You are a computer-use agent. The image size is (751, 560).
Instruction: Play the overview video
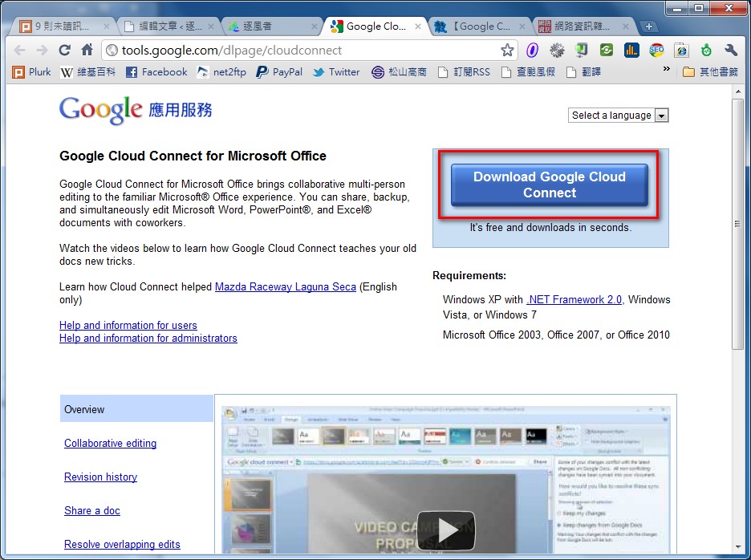click(446, 530)
